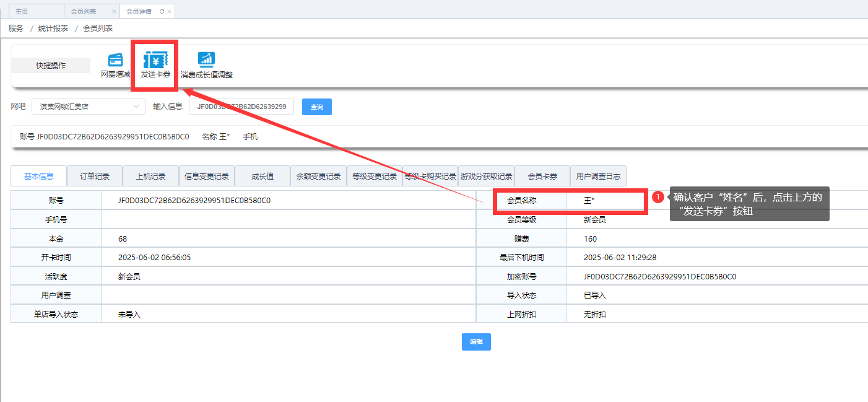Close the 会员列表 tab
The image size is (868, 402).
(x=114, y=12)
